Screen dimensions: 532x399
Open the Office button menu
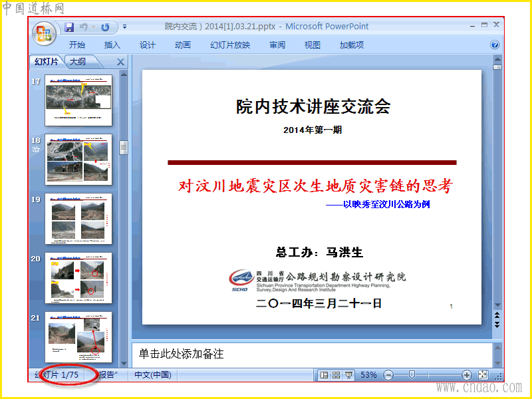pyautogui.click(x=44, y=34)
